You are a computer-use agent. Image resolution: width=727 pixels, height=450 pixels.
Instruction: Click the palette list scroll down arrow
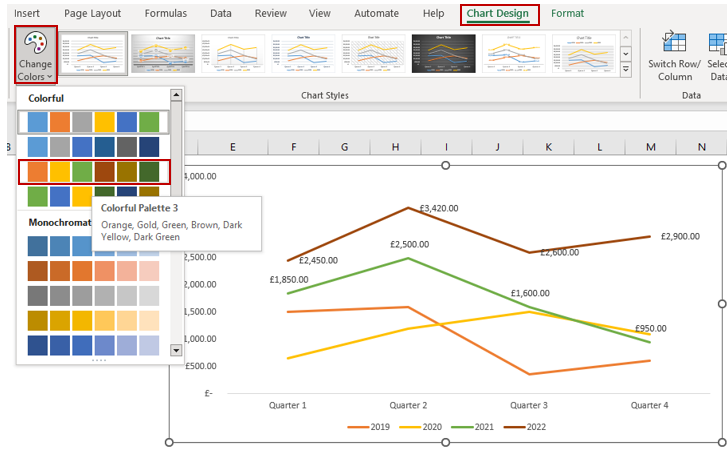tap(176, 350)
